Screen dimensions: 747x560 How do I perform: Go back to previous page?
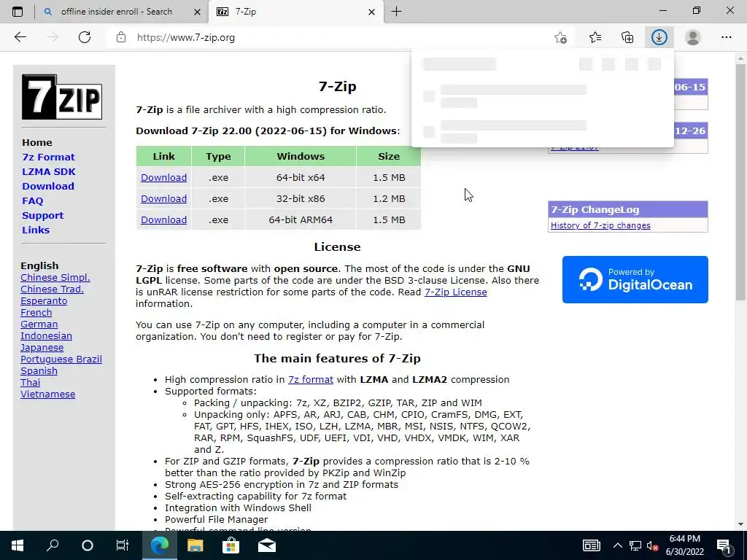[20, 37]
